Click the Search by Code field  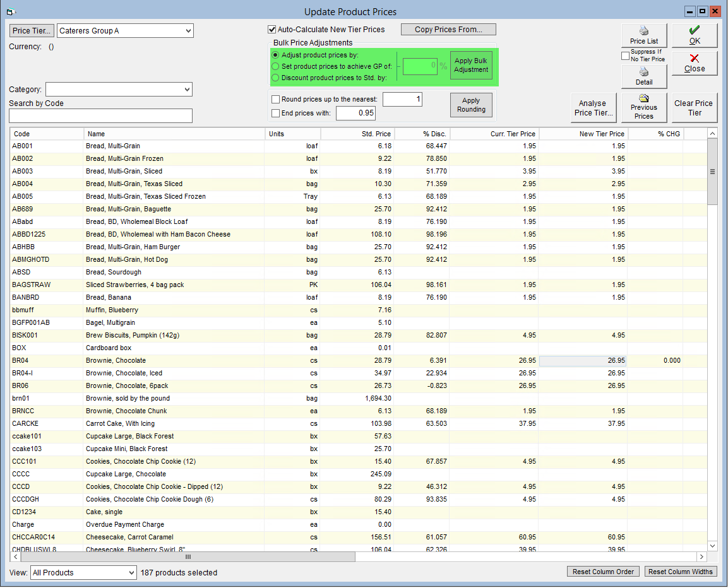pyautogui.click(x=100, y=115)
